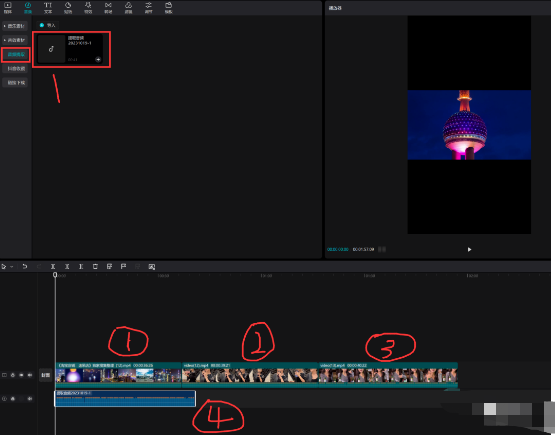Open the Adjust tab with sliders icon
Image resolution: width=555 pixels, height=435 pixels.
pyautogui.click(x=149, y=7)
